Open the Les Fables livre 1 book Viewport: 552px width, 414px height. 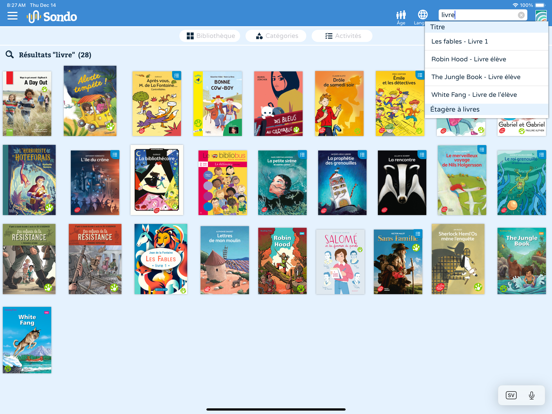pyautogui.click(x=161, y=259)
